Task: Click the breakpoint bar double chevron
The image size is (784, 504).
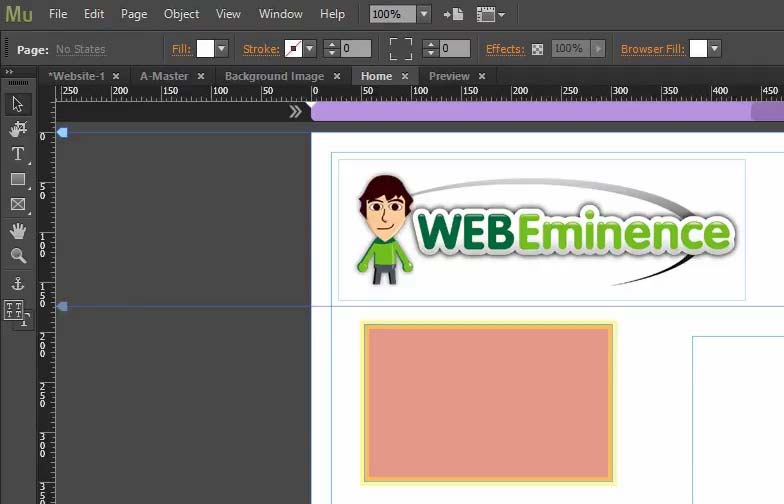Action: pos(295,112)
